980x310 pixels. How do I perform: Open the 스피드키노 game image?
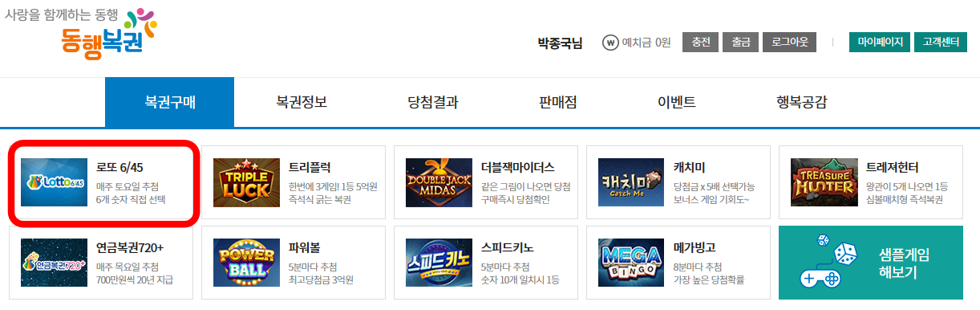[439, 263]
